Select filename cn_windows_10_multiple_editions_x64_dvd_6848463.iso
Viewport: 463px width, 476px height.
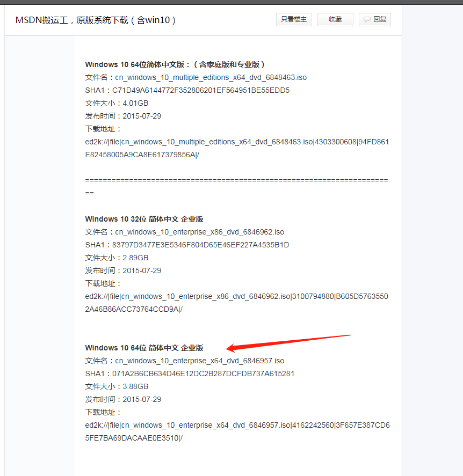point(211,78)
